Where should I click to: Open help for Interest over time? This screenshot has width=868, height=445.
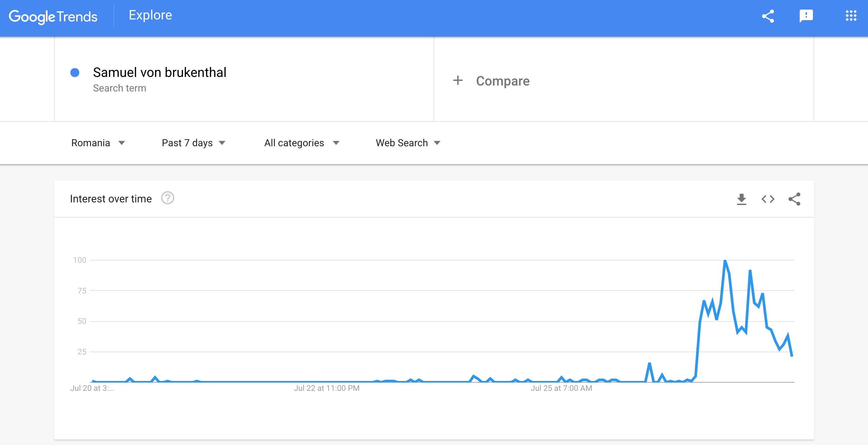coord(168,198)
